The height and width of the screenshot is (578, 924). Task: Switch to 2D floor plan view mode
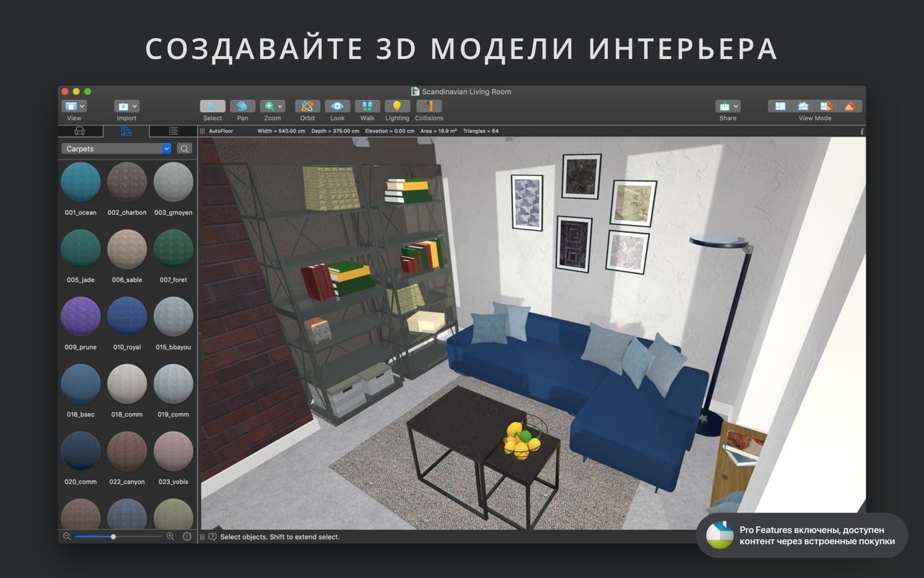(x=780, y=106)
